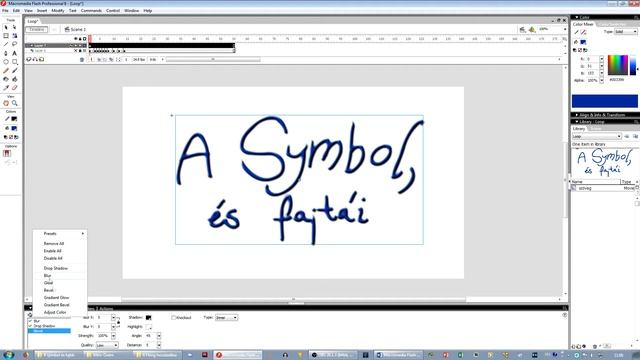The height and width of the screenshot is (360, 640).
Task: Click the outline column header in timeline
Action: pos(84,39)
